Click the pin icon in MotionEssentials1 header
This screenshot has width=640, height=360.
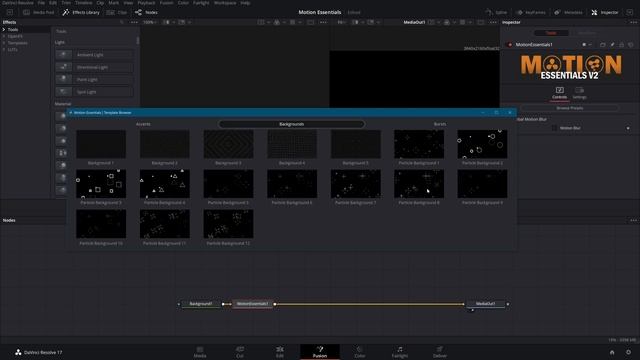pos(612,44)
